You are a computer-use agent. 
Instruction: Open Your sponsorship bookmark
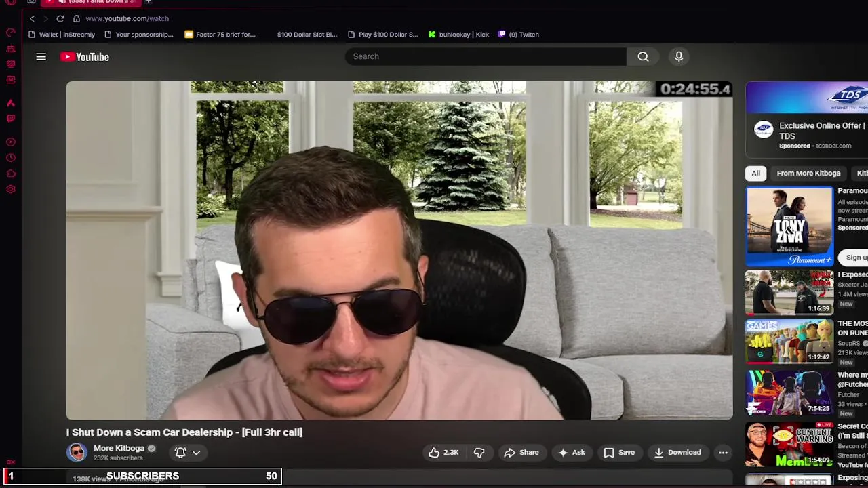pyautogui.click(x=139, y=34)
